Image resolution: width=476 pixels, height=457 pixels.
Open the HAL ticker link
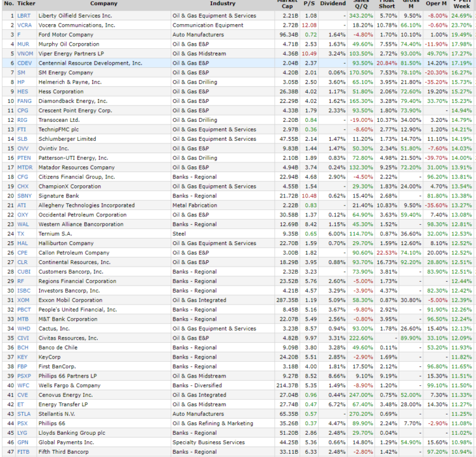pyautogui.click(x=22, y=243)
